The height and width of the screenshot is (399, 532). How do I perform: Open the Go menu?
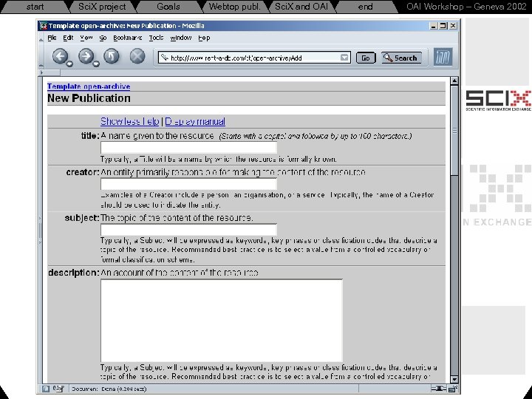(103, 38)
